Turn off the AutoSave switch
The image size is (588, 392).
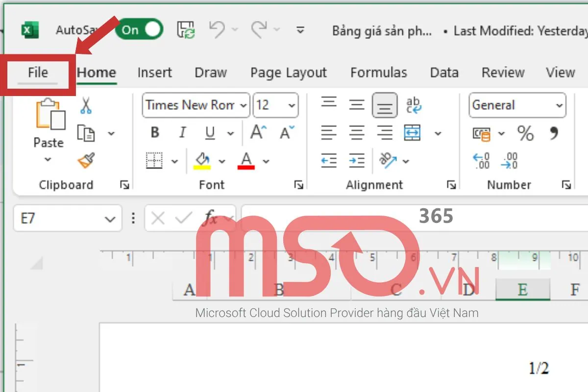click(139, 30)
